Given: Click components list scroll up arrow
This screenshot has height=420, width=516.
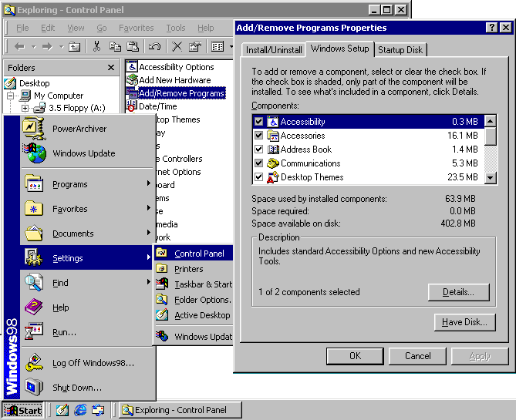Looking at the screenshot, I should coord(491,121).
